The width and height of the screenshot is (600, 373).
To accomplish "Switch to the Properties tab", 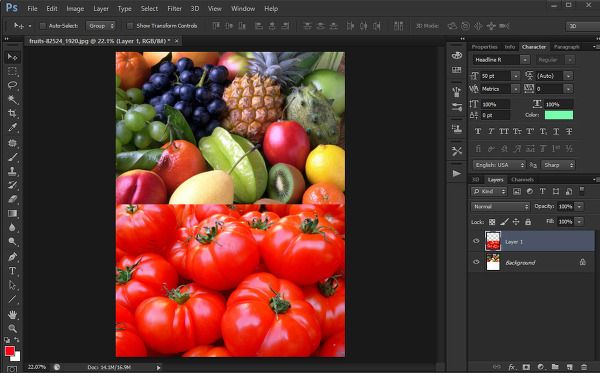I will (x=484, y=47).
